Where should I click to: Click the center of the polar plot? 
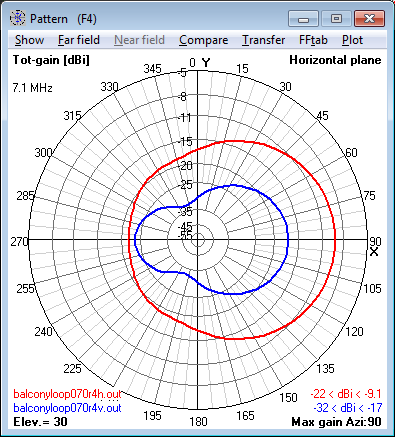pyautogui.click(x=198, y=240)
